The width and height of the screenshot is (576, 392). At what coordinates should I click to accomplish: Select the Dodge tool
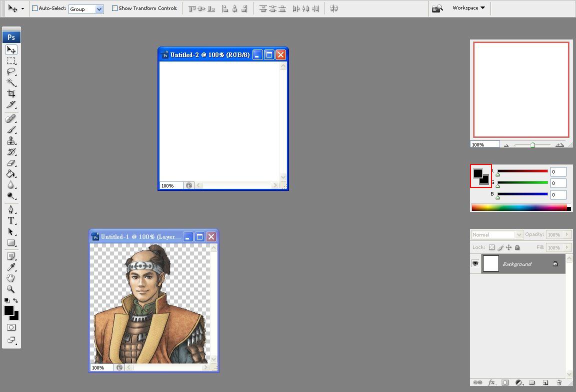click(11, 196)
